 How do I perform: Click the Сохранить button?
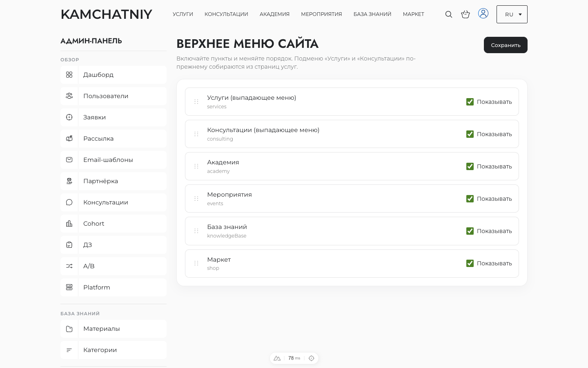tap(506, 45)
